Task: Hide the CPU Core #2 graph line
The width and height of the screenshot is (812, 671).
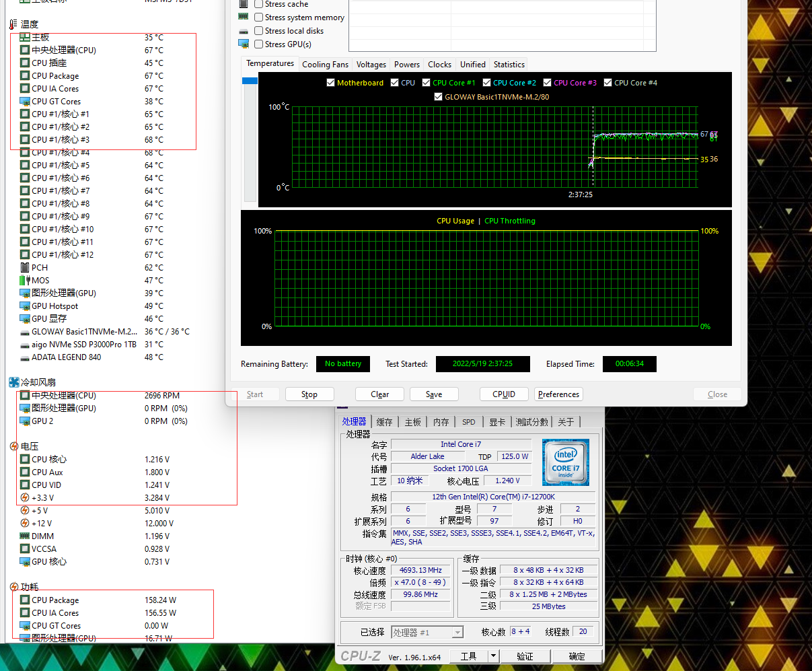Action: (486, 83)
